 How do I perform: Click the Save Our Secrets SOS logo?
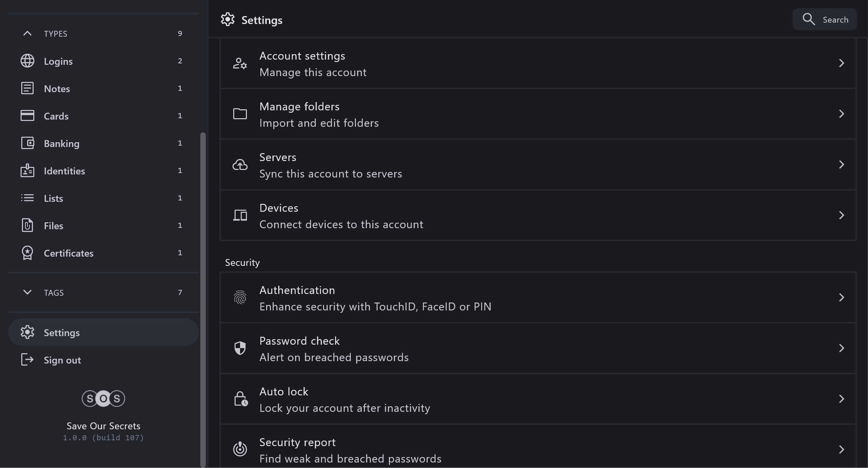[103, 398]
